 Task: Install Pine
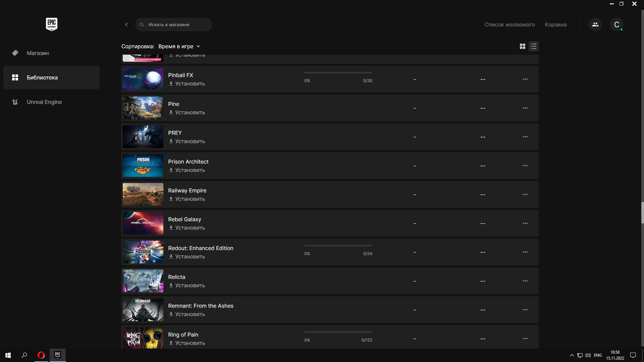(x=187, y=112)
